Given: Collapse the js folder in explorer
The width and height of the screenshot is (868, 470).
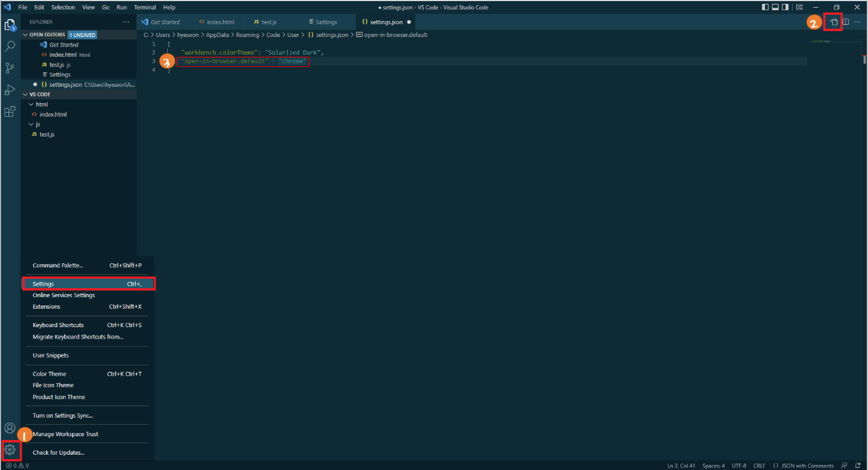Looking at the screenshot, I should (x=79, y=124).
